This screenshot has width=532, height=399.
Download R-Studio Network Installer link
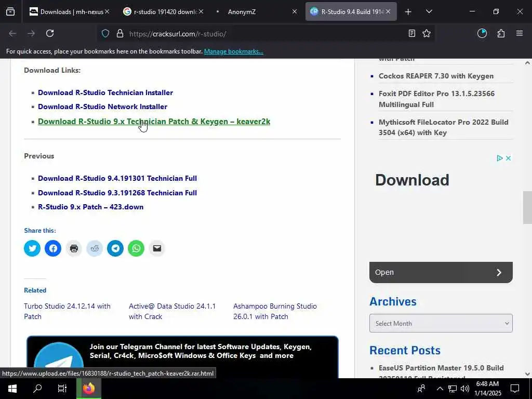(102, 107)
